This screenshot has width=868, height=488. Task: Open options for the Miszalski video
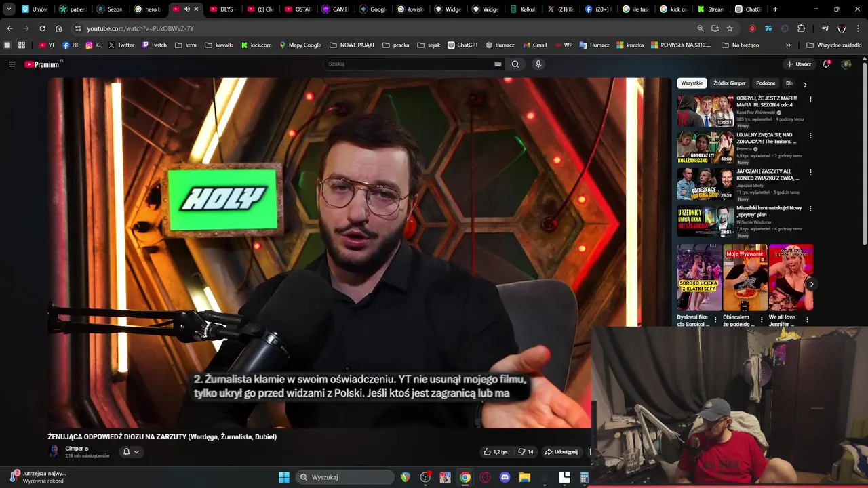[810, 209]
